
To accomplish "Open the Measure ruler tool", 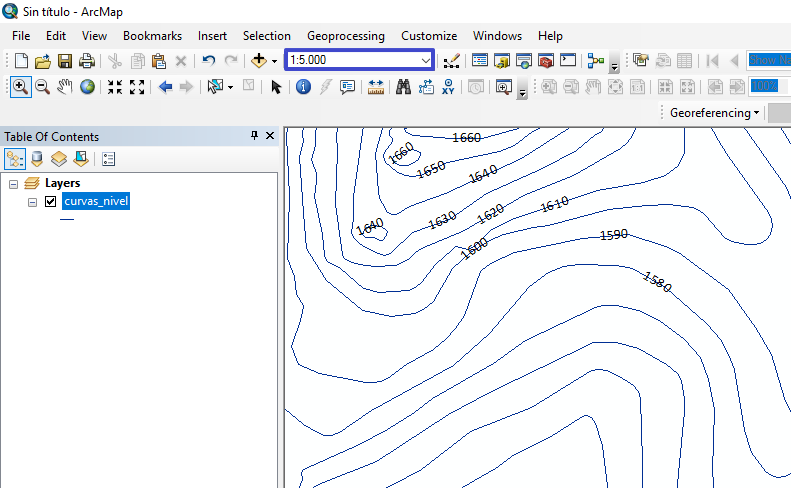I will 376,87.
